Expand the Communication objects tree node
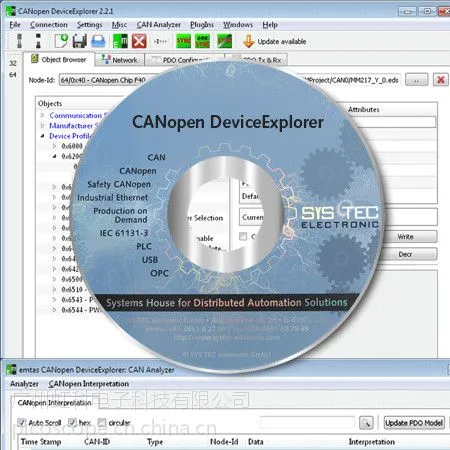 pos(43,115)
